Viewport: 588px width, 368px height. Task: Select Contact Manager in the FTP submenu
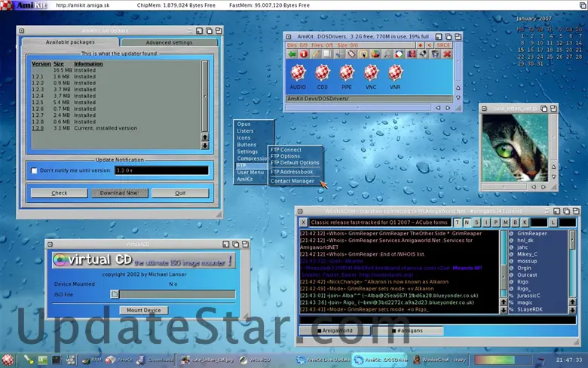(292, 181)
